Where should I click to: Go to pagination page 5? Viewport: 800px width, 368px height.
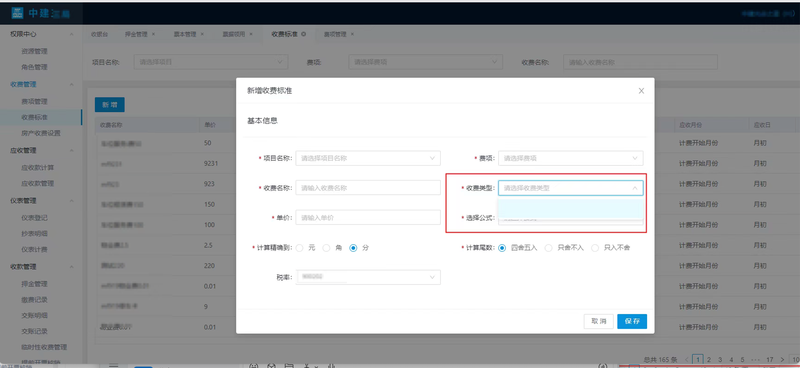coord(742,359)
